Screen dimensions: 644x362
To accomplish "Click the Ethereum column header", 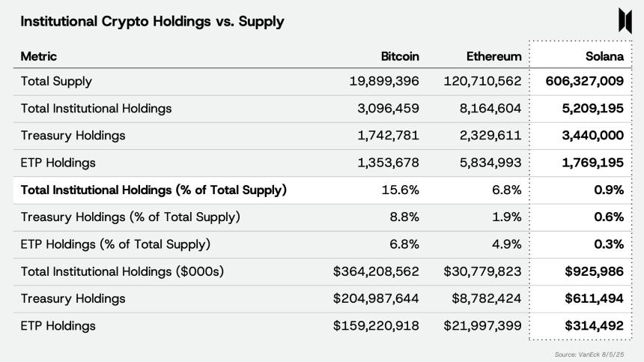I will (x=493, y=56).
